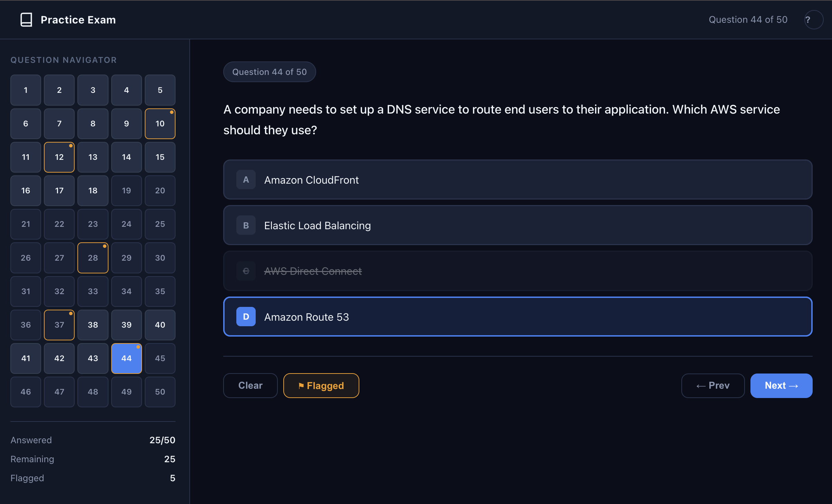Click the Practice Exam title text
Screen dimensions: 832x504
coord(78,20)
